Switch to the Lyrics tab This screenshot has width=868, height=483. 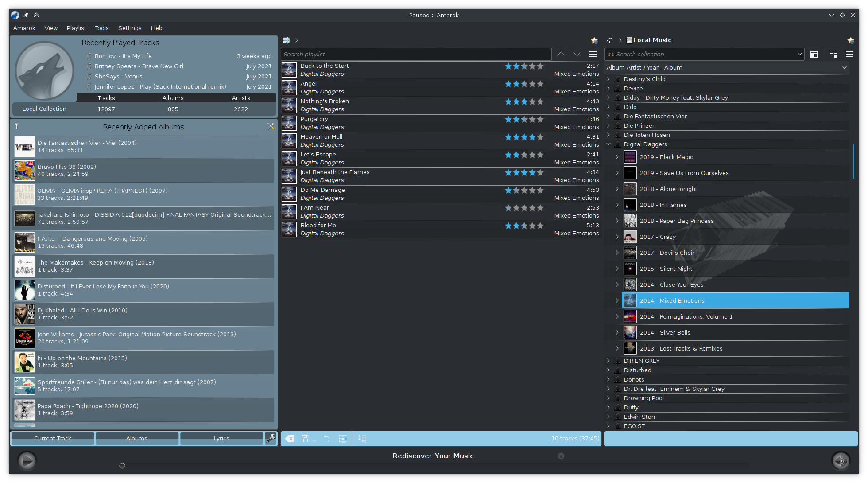(x=221, y=438)
